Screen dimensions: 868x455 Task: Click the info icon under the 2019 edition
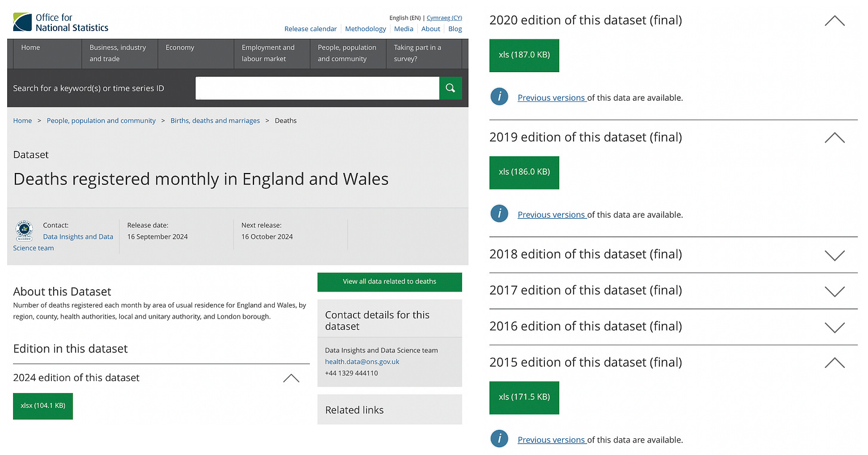coord(499,213)
